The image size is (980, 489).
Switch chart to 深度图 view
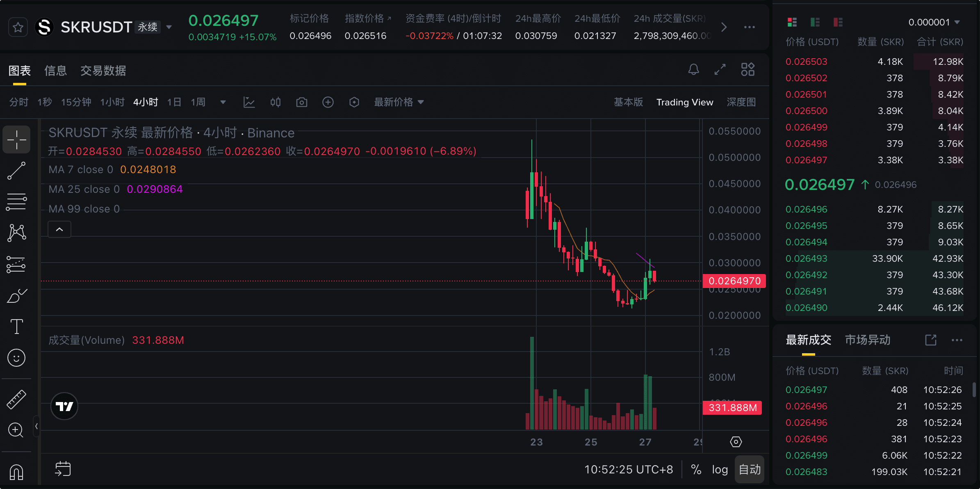coord(741,102)
